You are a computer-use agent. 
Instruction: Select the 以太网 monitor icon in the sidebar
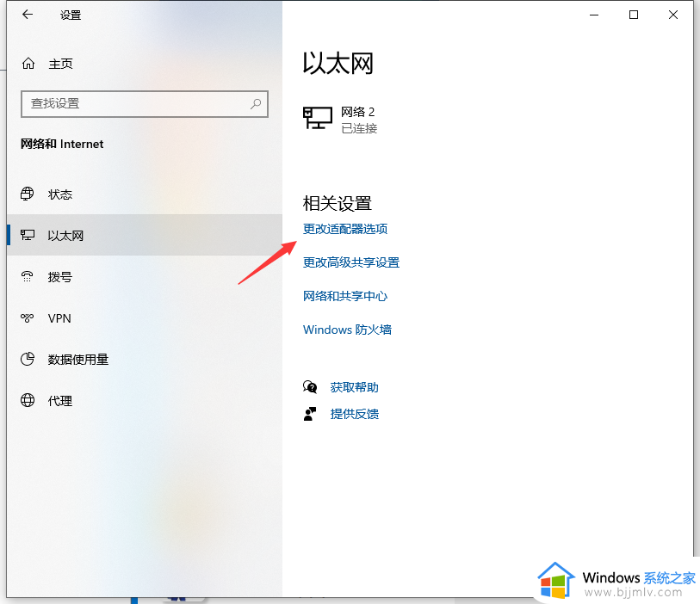(x=28, y=235)
